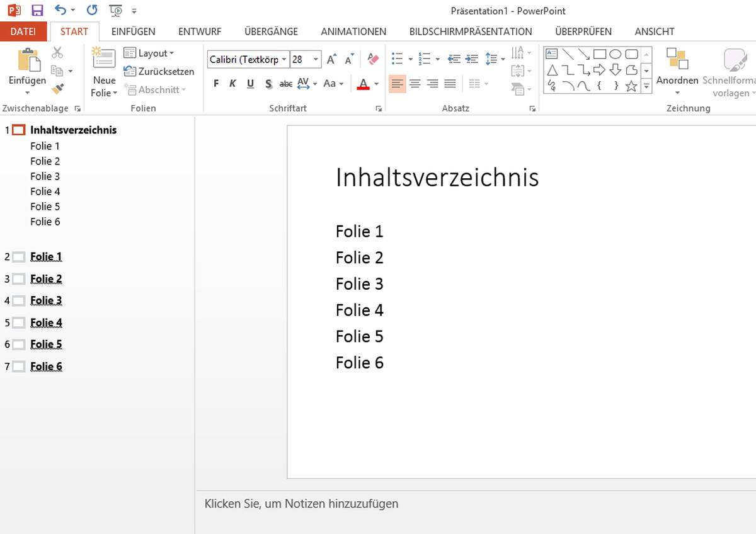The image size is (756, 534).
Task: Open the font name dropdown for Calibri
Action: tap(284, 59)
